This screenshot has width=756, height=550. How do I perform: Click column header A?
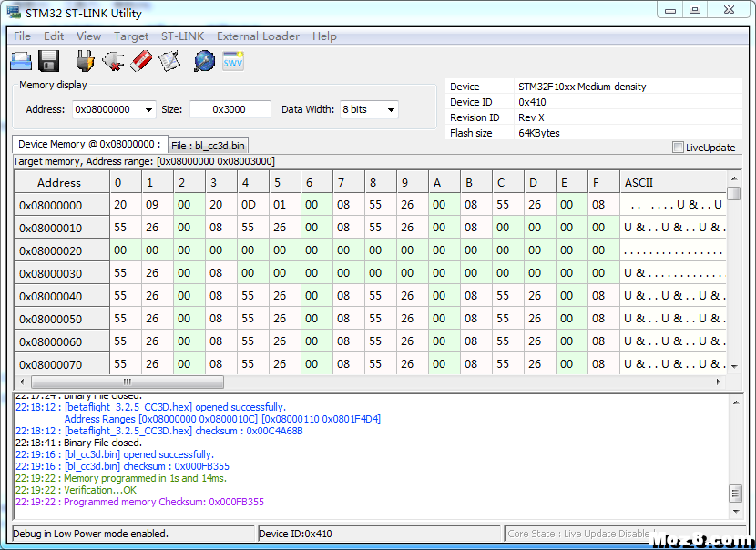444,183
